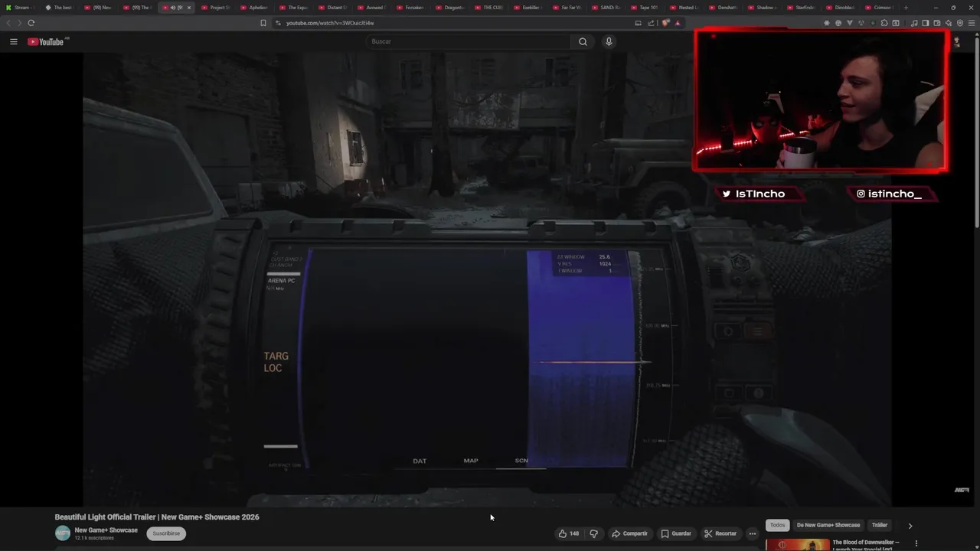Open a new browser tab with plus
The image size is (980, 551).
[x=906, y=8]
